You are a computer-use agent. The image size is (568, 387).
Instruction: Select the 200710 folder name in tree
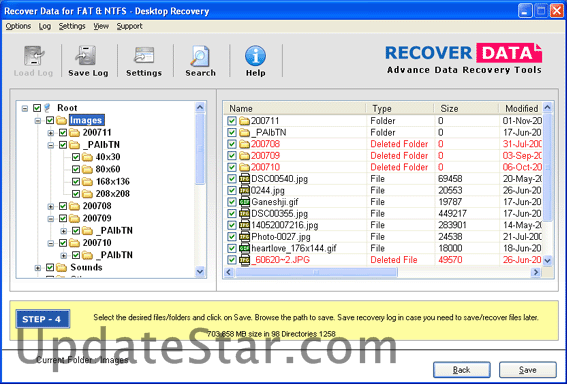pos(97,243)
